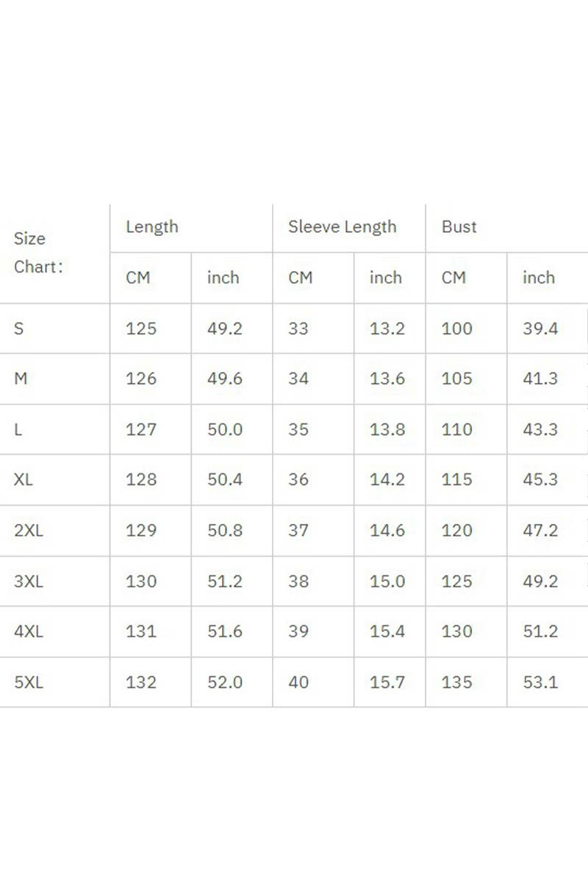Click the Length column header
588x882 pixels.
click(x=152, y=227)
